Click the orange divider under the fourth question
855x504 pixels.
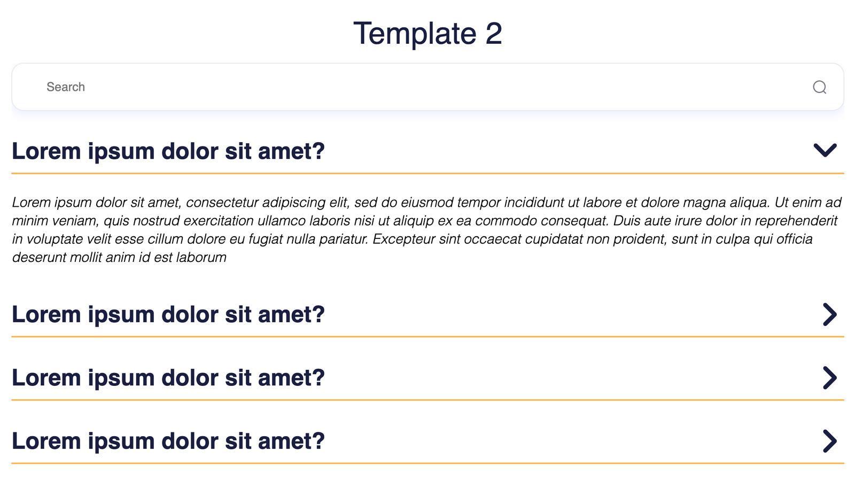point(428,463)
